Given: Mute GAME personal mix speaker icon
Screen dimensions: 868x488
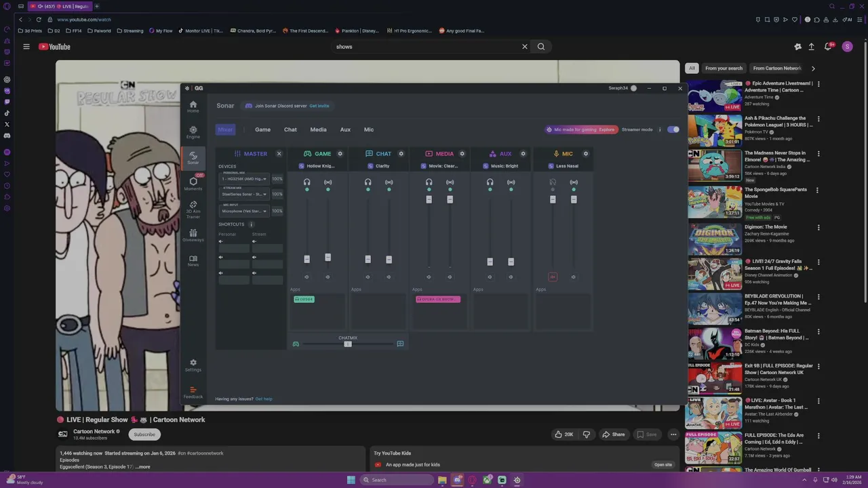Looking at the screenshot, I should coord(307,277).
